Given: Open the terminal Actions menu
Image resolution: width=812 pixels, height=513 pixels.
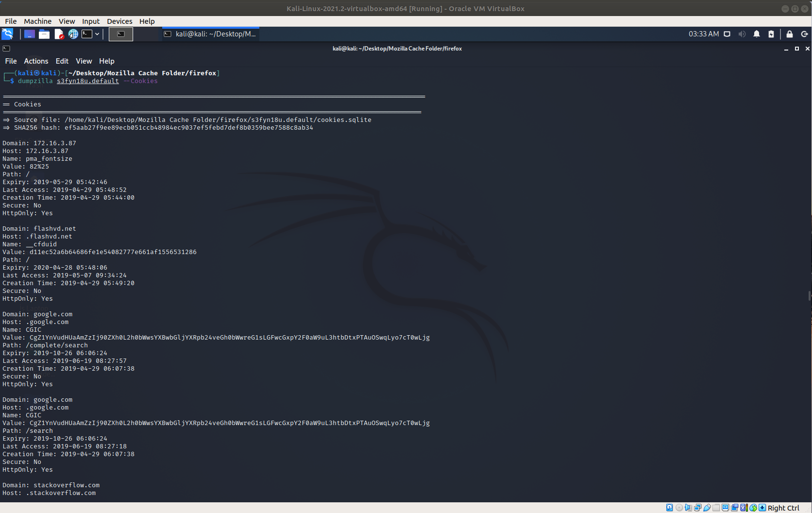Looking at the screenshot, I should point(36,61).
